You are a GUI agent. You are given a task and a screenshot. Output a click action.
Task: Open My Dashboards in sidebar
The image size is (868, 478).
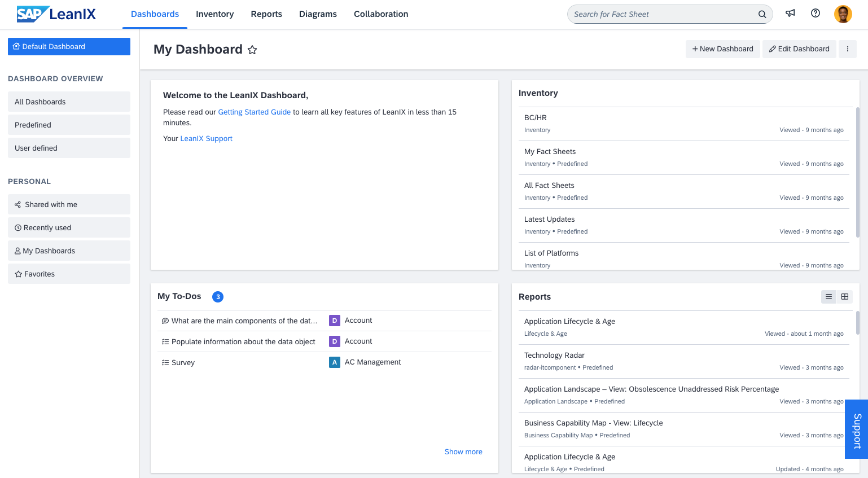pyautogui.click(x=69, y=251)
